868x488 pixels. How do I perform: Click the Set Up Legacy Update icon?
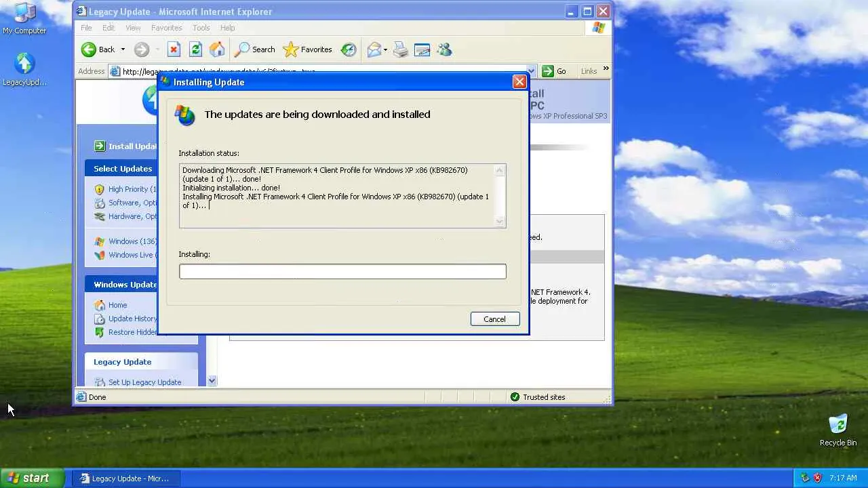pos(100,382)
